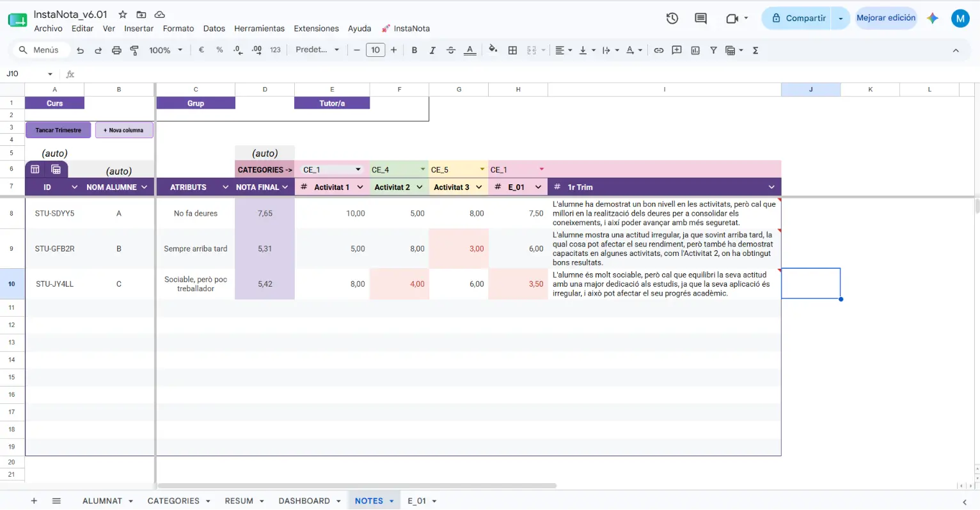Open account avatar M
The height and width of the screenshot is (510, 980).
[x=960, y=19]
